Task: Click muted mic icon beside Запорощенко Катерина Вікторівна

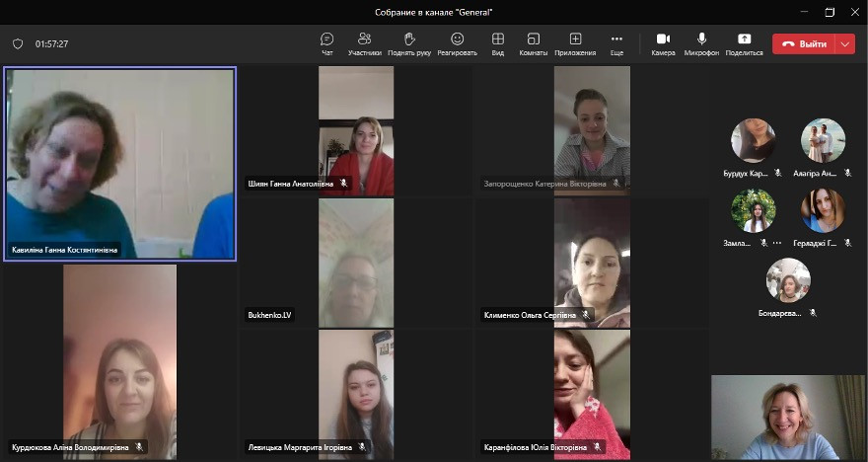Action: 615,183
